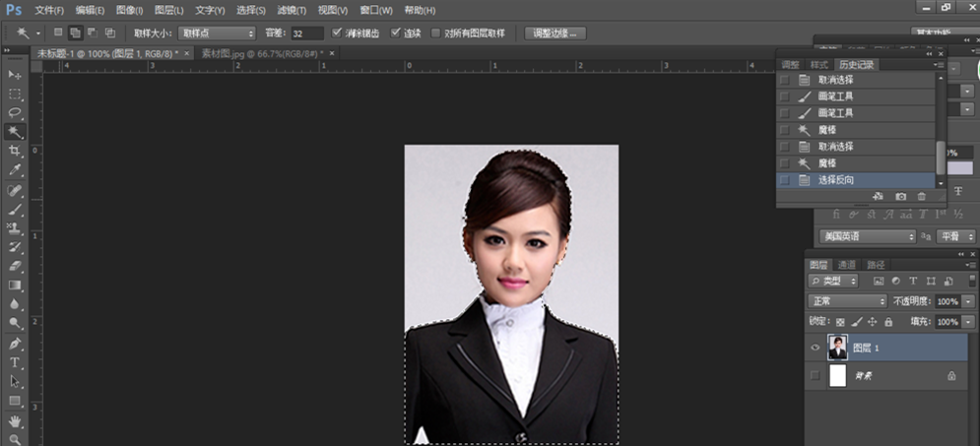Disable the 消除锯齿 checkbox
The width and height of the screenshot is (980, 446).
click(x=338, y=32)
